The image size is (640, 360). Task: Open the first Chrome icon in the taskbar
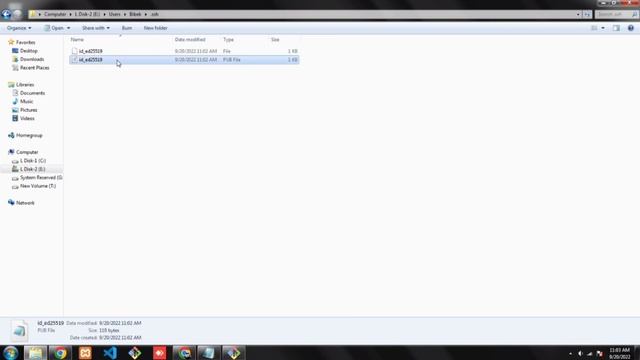pyautogui.click(x=60, y=353)
